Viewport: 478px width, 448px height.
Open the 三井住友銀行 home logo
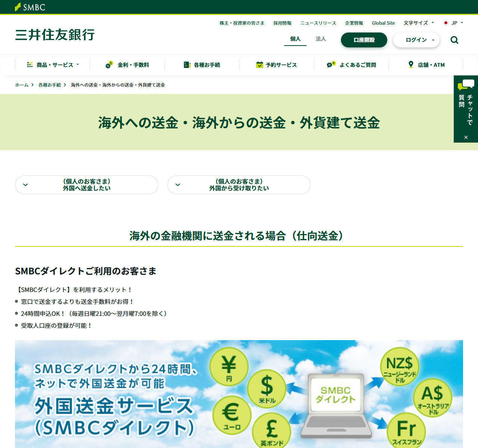pos(55,35)
